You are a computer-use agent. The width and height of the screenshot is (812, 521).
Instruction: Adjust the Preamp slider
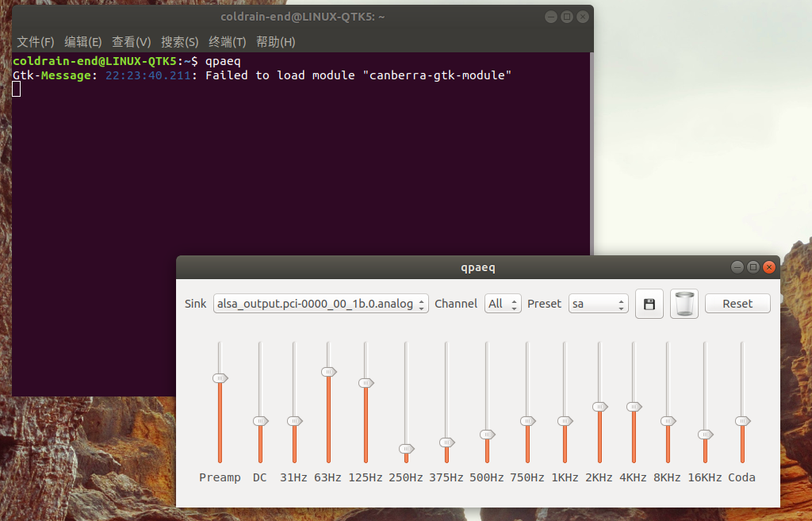[220, 378]
